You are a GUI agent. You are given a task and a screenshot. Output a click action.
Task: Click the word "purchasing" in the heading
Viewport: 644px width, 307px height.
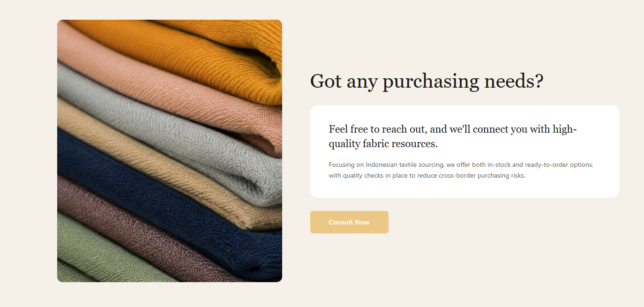tap(431, 82)
